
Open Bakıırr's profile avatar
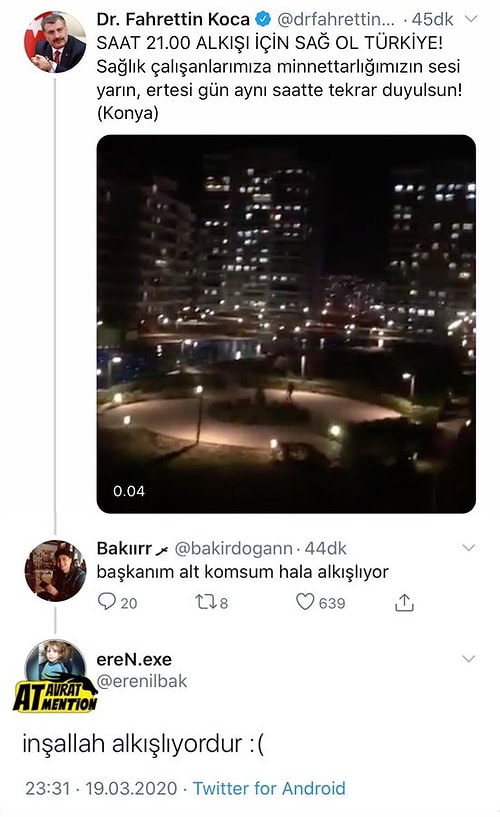tap(55, 571)
